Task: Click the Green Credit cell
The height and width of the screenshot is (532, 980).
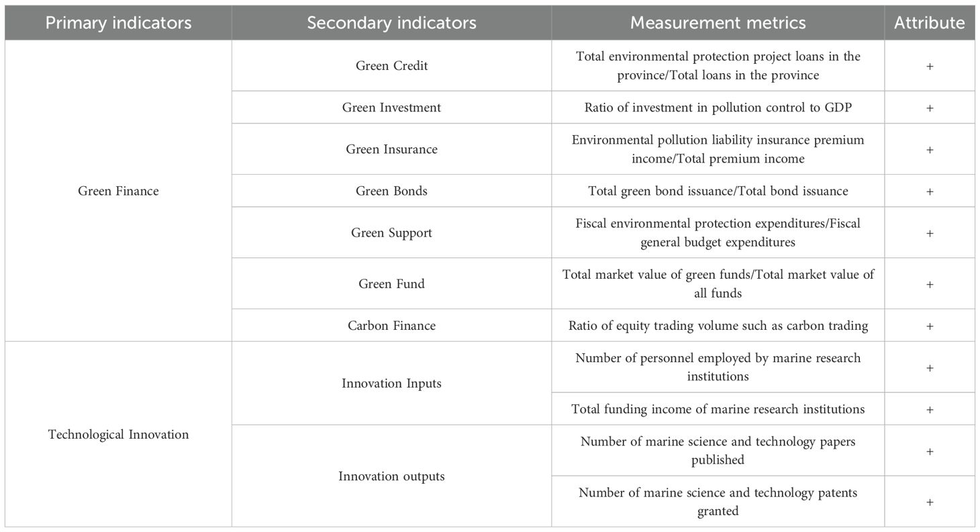Action: point(391,66)
